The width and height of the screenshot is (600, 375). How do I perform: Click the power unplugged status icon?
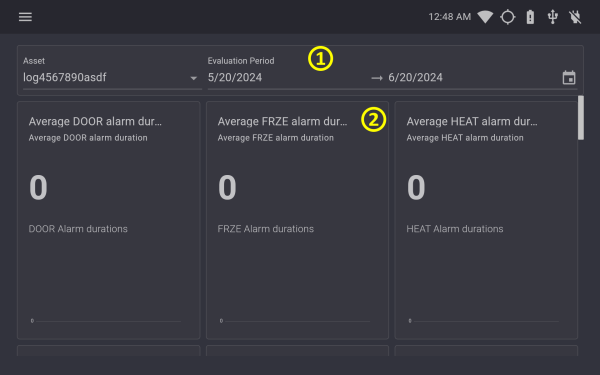point(575,17)
